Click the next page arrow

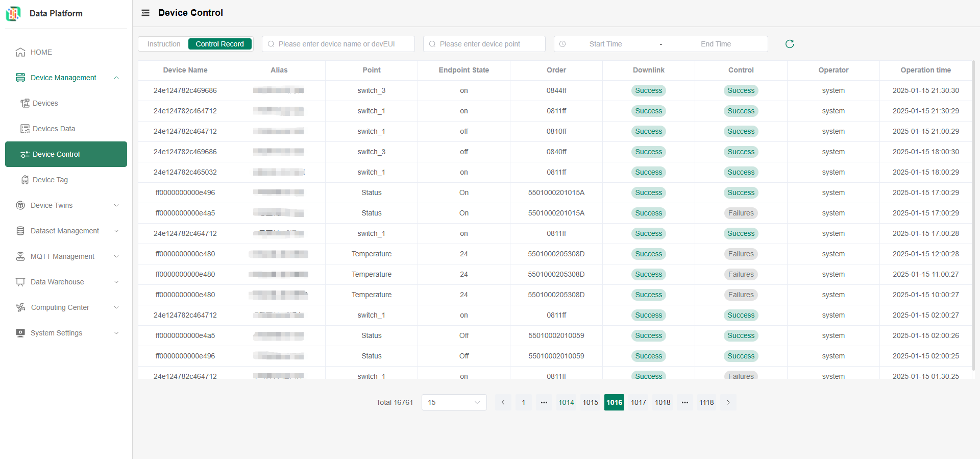tap(728, 402)
